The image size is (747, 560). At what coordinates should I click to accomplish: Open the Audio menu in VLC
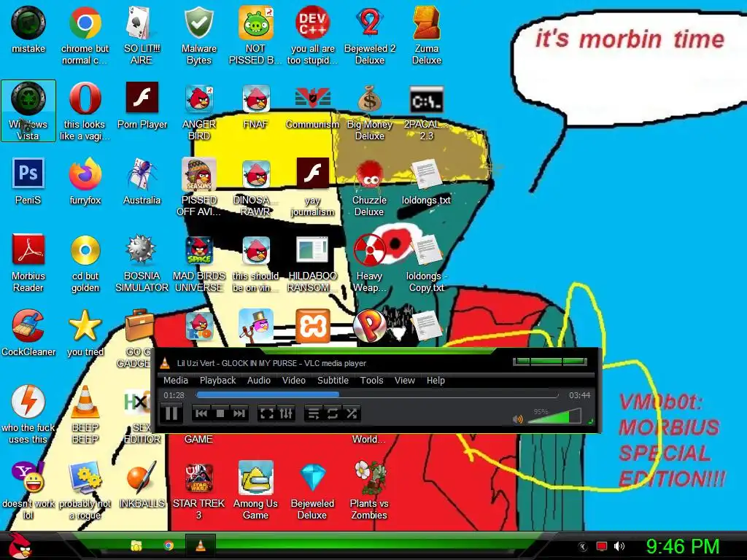[x=259, y=380]
